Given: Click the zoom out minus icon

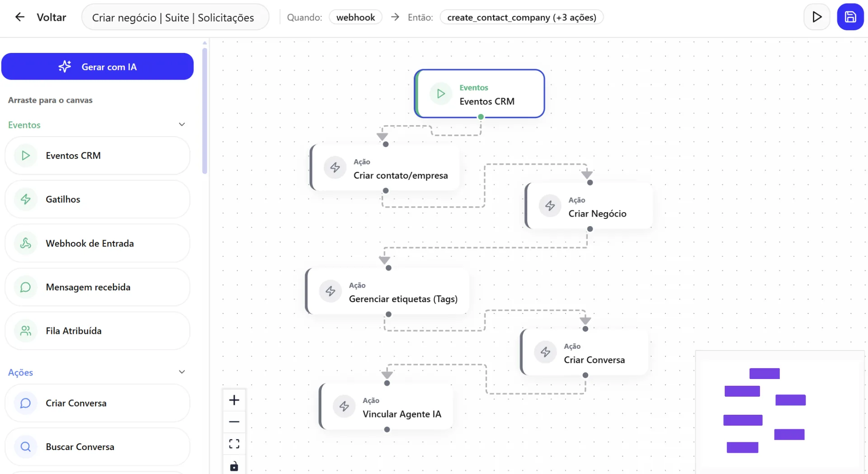Looking at the screenshot, I should coord(234,422).
